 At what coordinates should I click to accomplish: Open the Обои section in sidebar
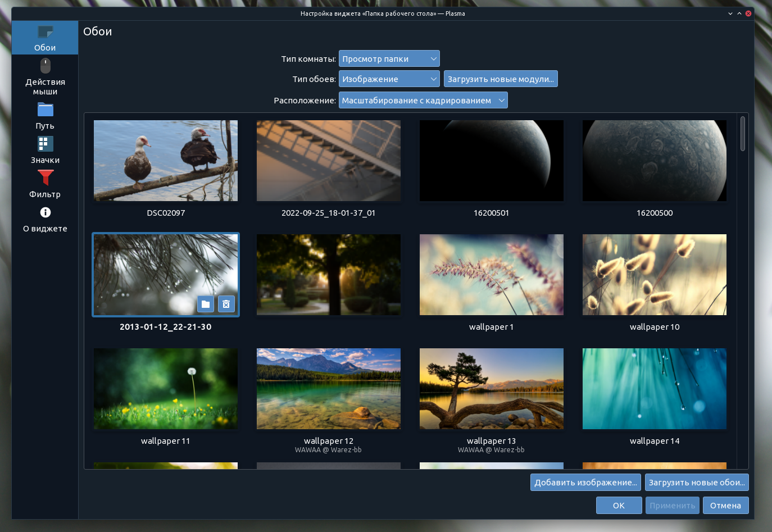[45, 38]
